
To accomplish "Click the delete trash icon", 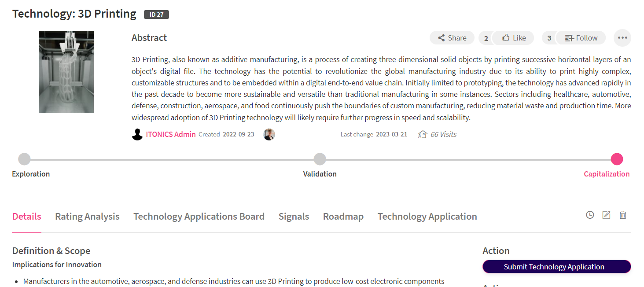I will [x=623, y=215].
